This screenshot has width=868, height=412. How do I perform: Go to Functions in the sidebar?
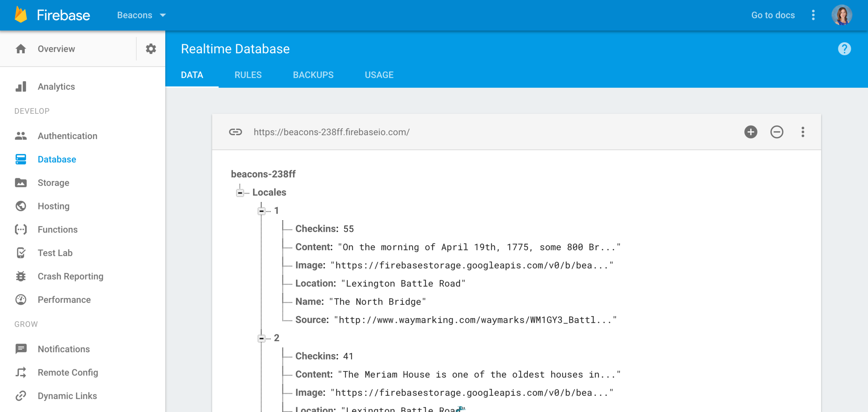[57, 230]
